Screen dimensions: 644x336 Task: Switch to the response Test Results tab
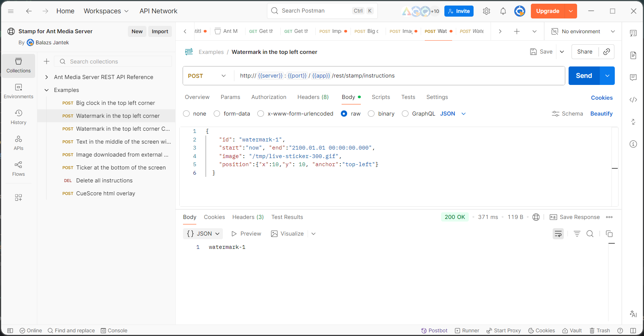click(x=287, y=217)
